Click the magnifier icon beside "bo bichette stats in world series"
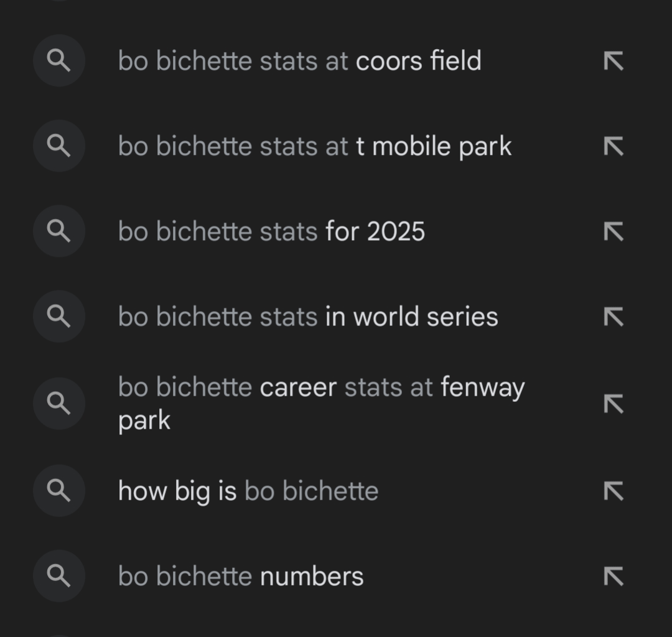 (58, 316)
